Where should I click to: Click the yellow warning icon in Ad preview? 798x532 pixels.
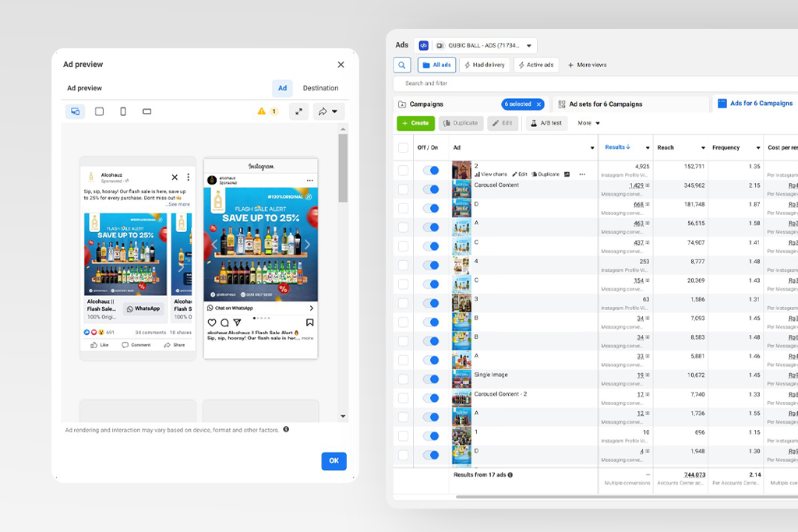(262, 111)
